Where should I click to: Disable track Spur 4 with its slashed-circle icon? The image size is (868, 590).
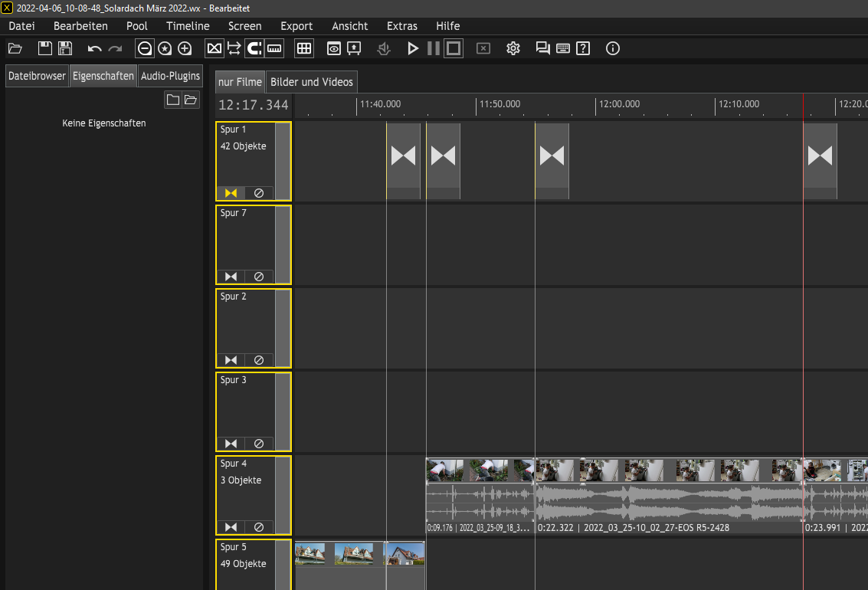[x=258, y=527]
